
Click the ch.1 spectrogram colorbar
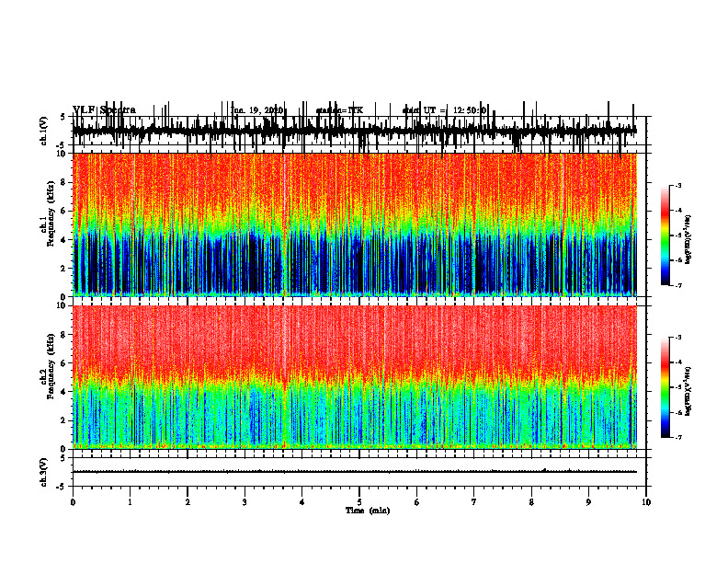click(x=665, y=236)
